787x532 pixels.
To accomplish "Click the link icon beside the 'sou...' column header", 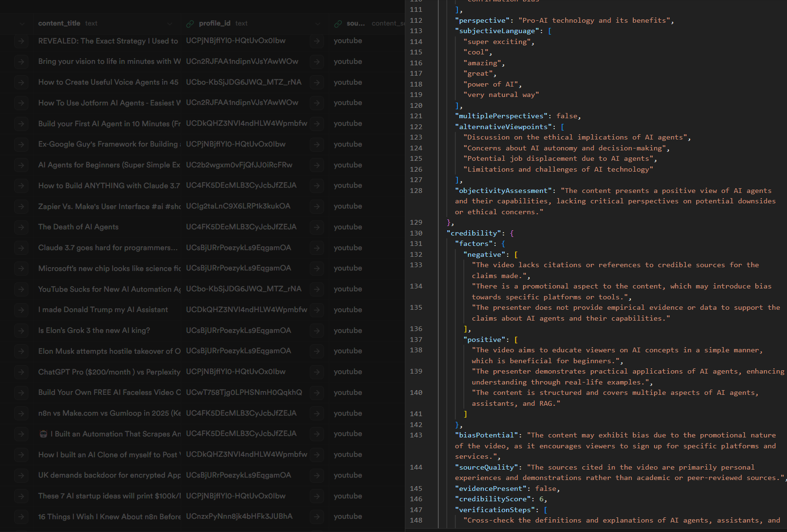I will coord(338,24).
